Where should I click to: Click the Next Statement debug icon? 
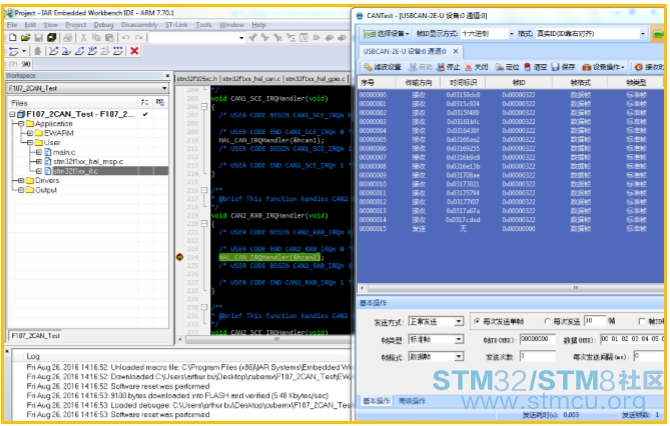point(92,51)
